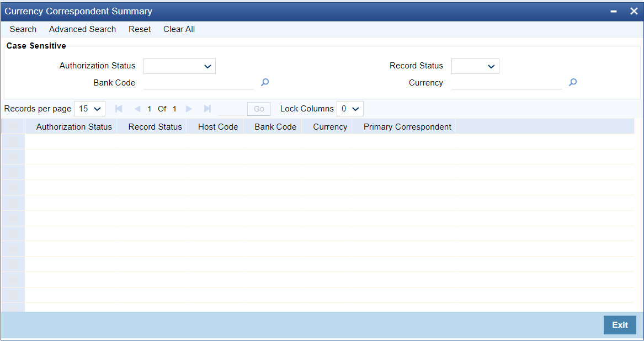Sort by Authorization Status column header
The width and height of the screenshot is (644, 341).
click(x=74, y=127)
